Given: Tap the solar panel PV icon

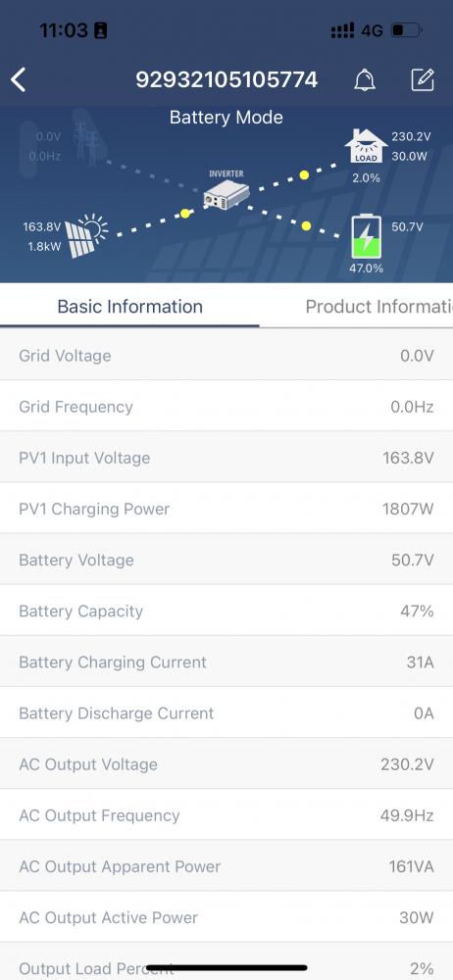Looking at the screenshot, I should [86, 236].
